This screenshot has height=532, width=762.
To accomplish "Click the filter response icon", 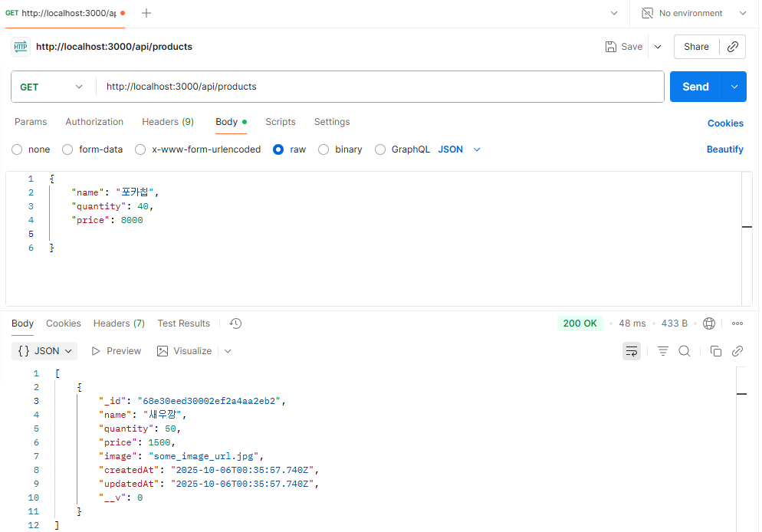I will coord(663,351).
